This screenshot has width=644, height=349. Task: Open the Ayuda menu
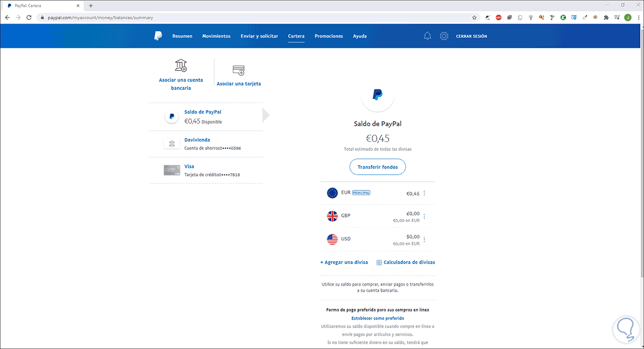pyautogui.click(x=360, y=36)
